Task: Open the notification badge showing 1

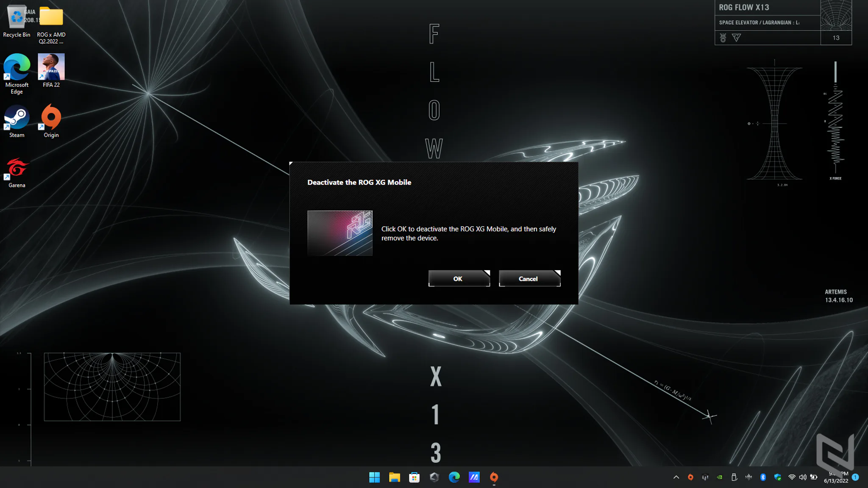Action: (x=855, y=477)
